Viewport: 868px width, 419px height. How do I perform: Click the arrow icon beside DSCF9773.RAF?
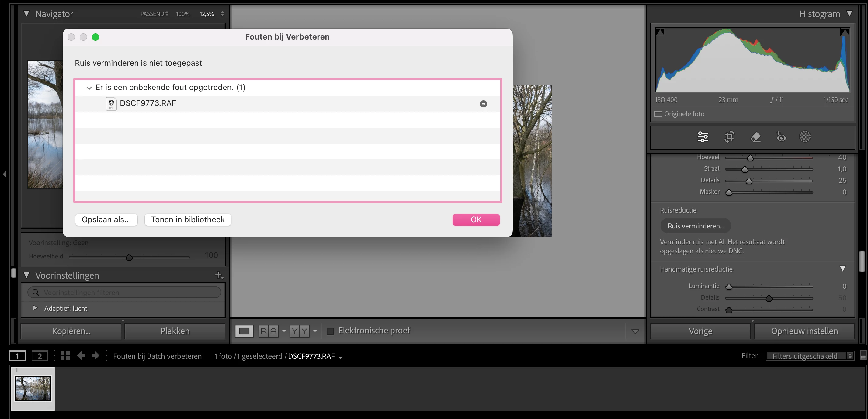(x=483, y=104)
